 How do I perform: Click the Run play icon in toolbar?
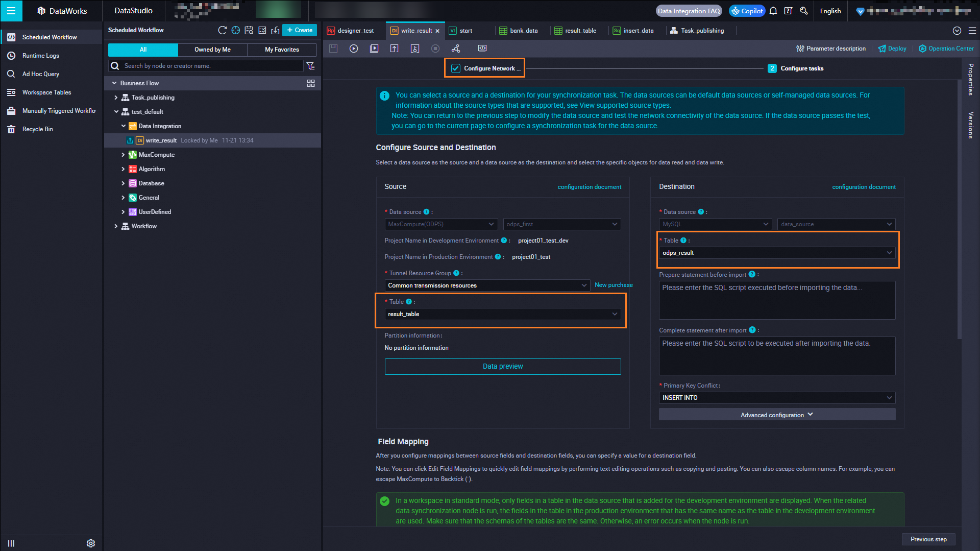pyautogui.click(x=354, y=49)
